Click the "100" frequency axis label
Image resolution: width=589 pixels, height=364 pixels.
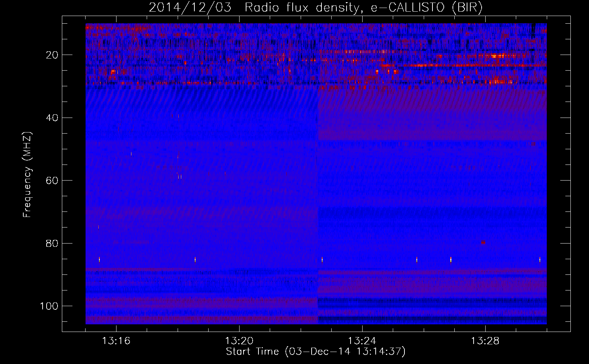[50, 306]
